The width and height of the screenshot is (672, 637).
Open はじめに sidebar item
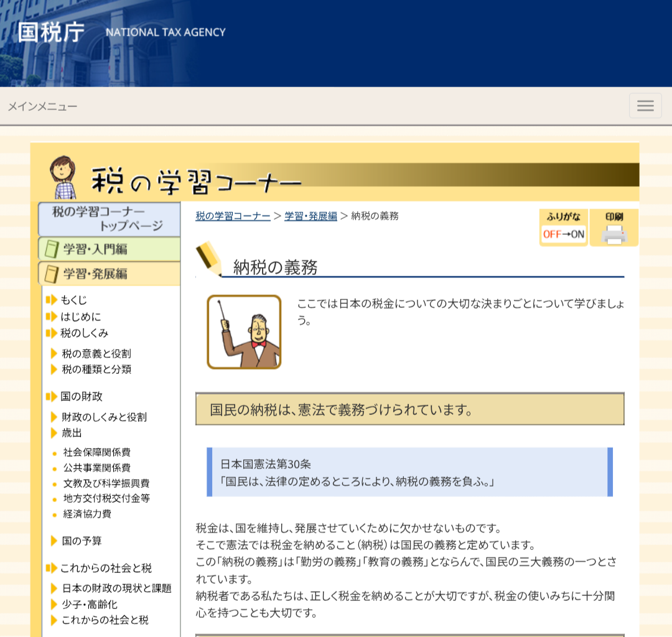(80, 317)
